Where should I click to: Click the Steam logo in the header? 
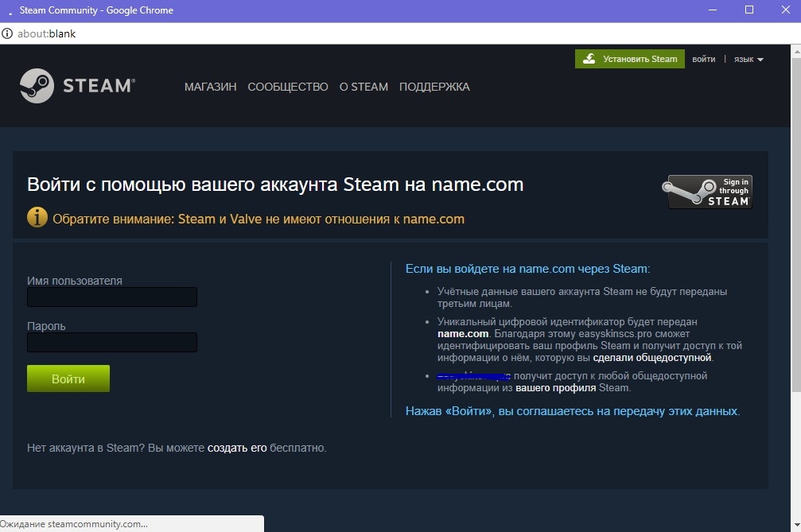click(x=77, y=86)
